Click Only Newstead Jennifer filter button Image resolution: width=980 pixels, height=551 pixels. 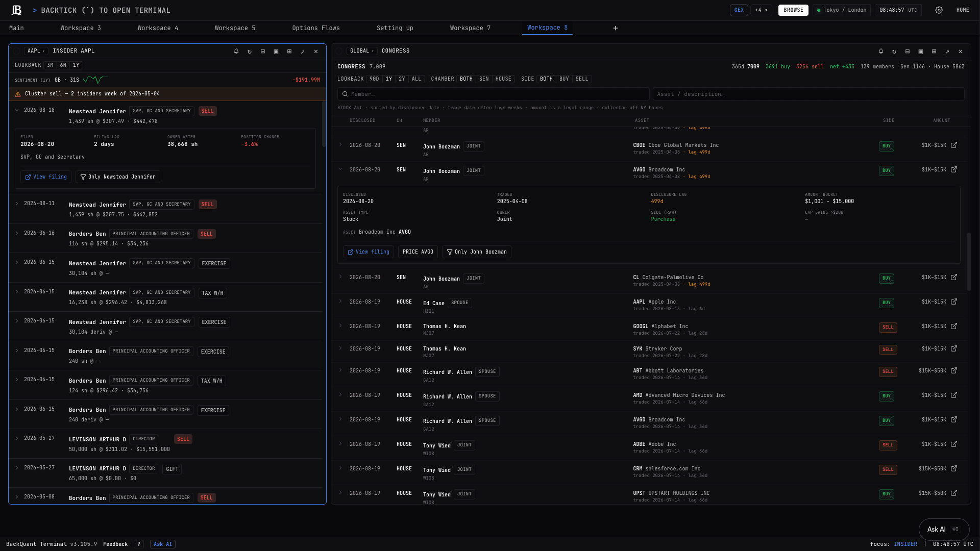[118, 177]
